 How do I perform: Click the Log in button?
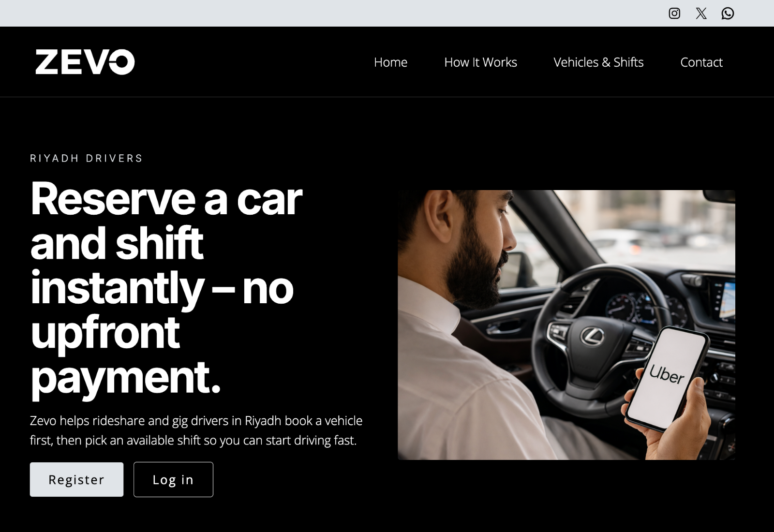(173, 479)
